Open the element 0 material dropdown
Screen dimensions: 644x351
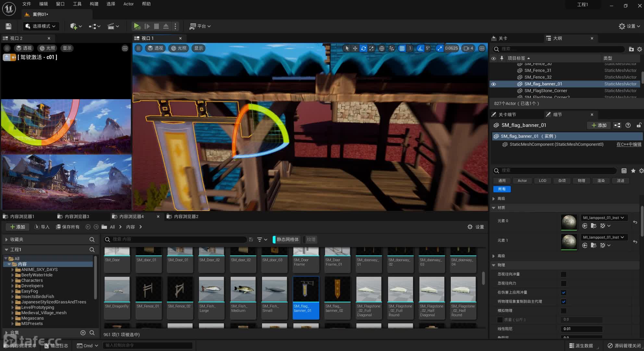point(604,218)
